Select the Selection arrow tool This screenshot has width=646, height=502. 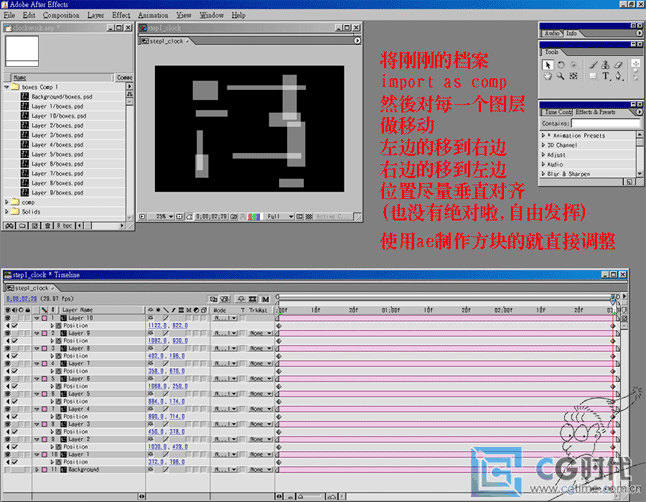click(x=548, y=65)
